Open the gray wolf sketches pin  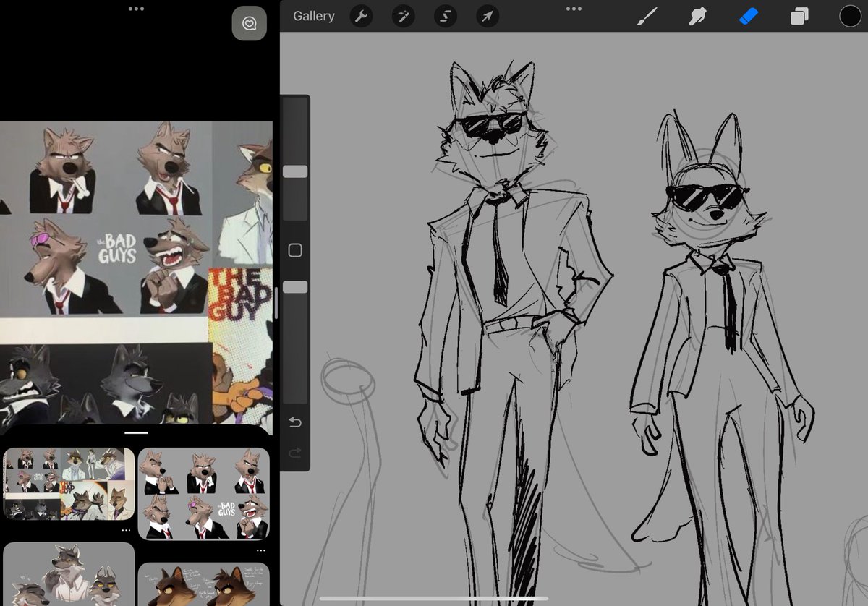pos(69,574)
